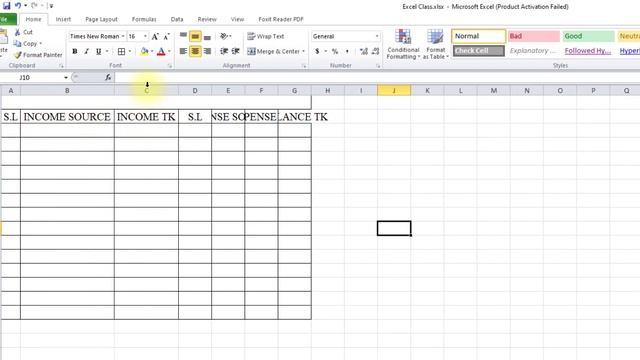
Task: Expand the Name Box dropdown arrow
Action: pos(66,78)
